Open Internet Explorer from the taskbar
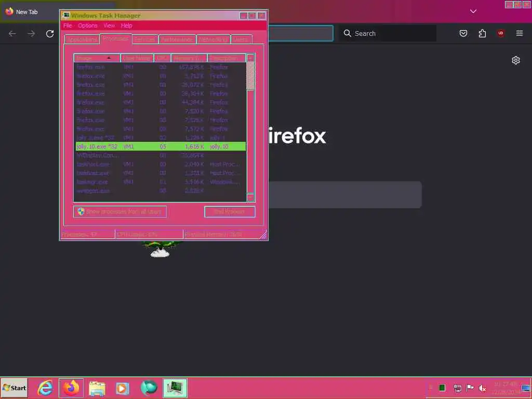Viewport: 532px width, 399px height. click(45, 388)
